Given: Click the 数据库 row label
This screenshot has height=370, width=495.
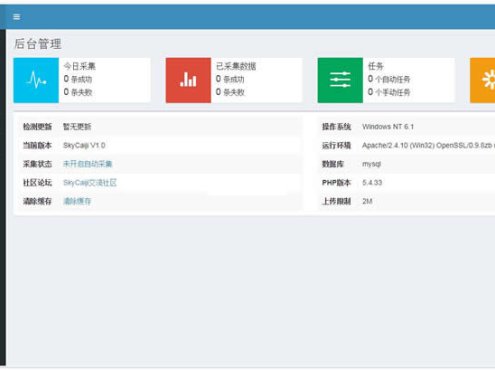Looking at the screenshot, I should (333, 164).
